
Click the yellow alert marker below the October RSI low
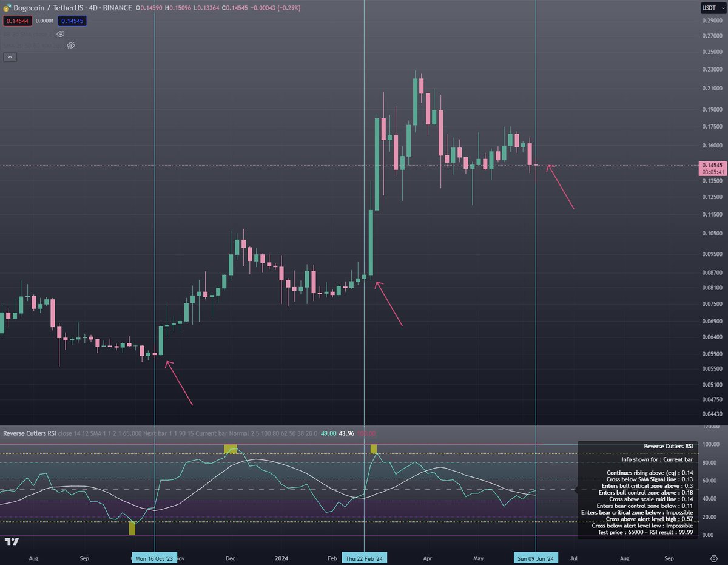click(132, 529)
